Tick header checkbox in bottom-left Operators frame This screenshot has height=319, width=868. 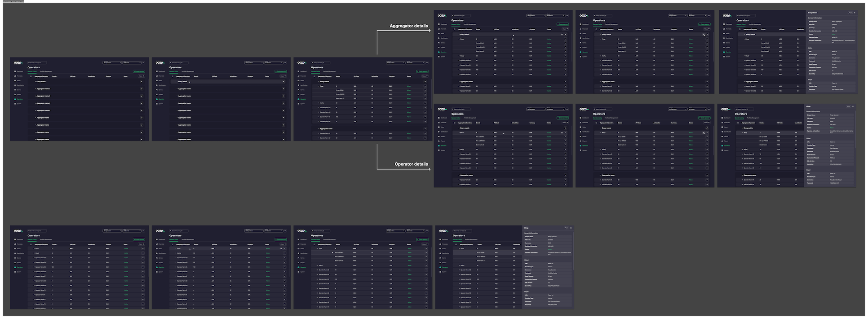click(31, 244)
